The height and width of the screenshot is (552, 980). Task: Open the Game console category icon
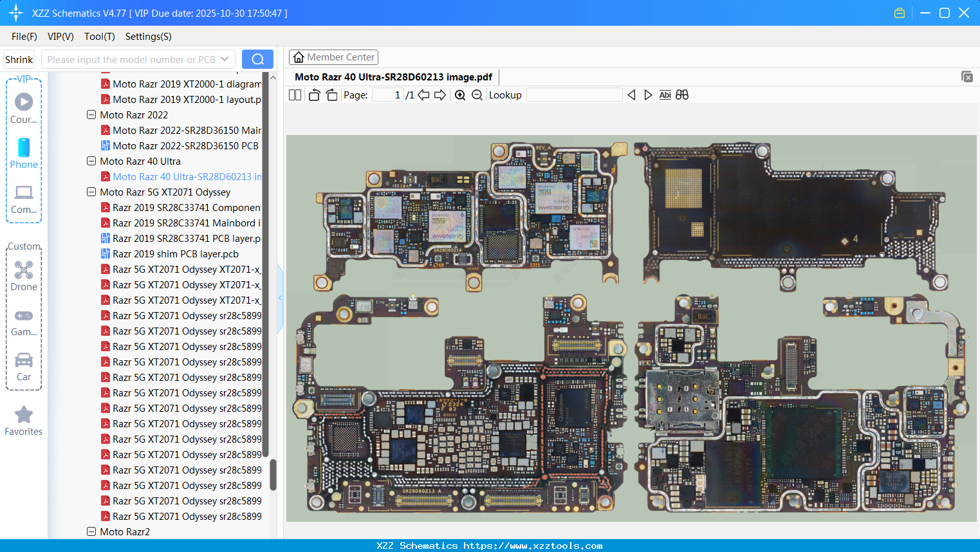click(x=24, y=322)
